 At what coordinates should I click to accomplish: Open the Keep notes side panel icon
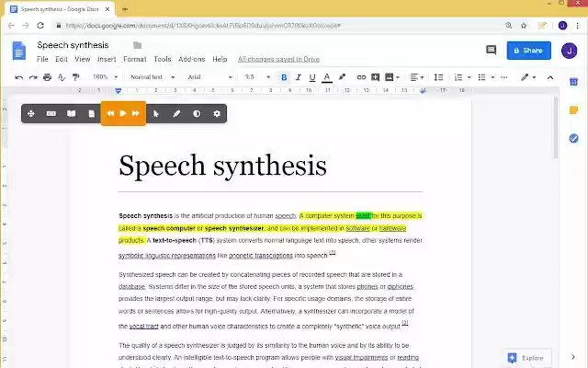click(x=573, y=110)
